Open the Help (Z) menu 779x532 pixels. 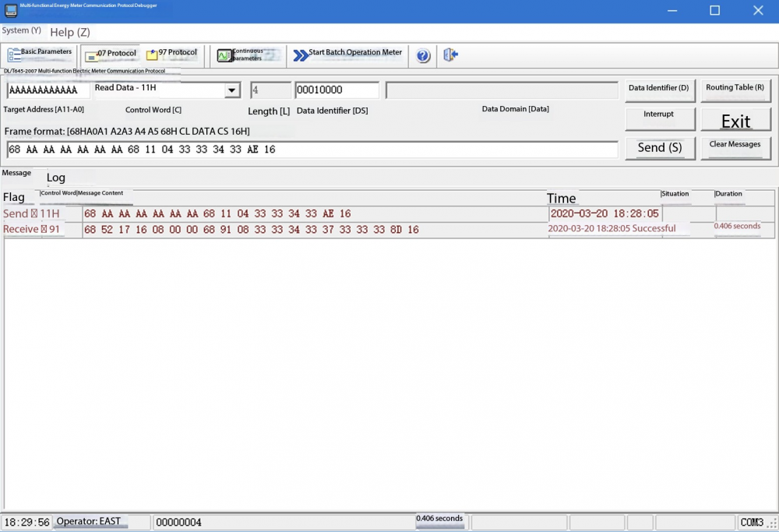click(70, 32)
